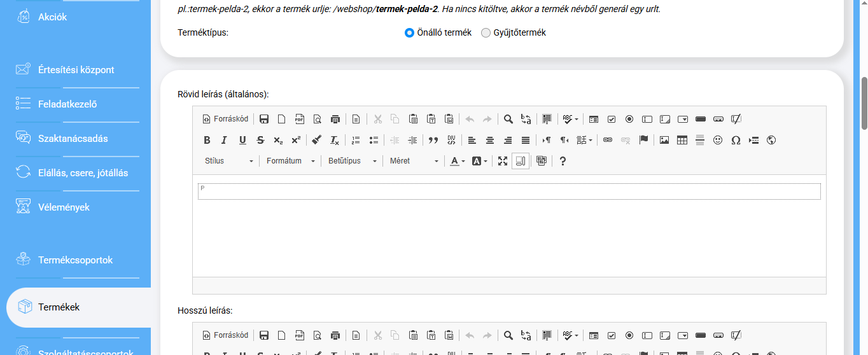This screenshot has width=868, height=355.
Task: Go to Termékcsoportok in the sidebar
Action: 75,260
